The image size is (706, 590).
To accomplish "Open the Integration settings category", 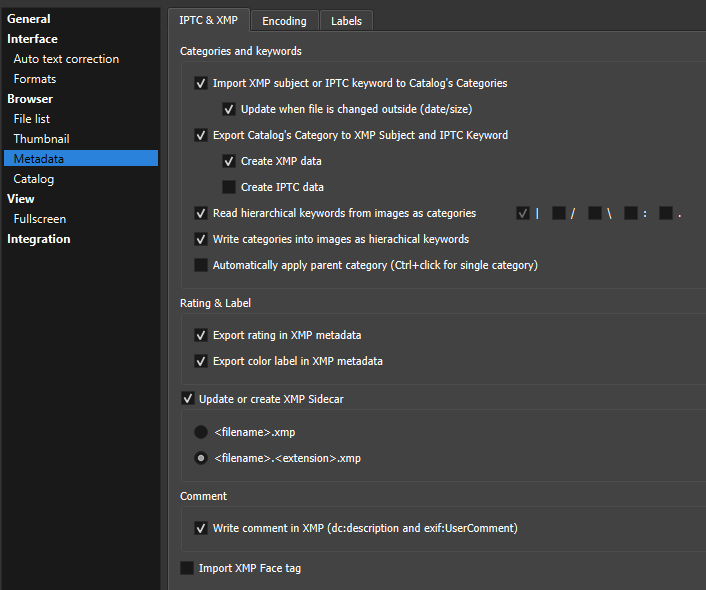I will [x=39, y=239].
